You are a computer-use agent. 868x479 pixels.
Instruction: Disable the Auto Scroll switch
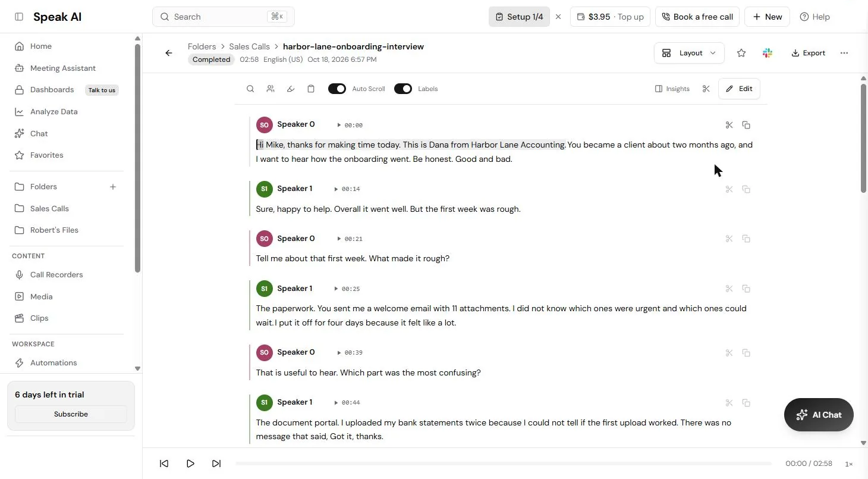tap(337, 89)
